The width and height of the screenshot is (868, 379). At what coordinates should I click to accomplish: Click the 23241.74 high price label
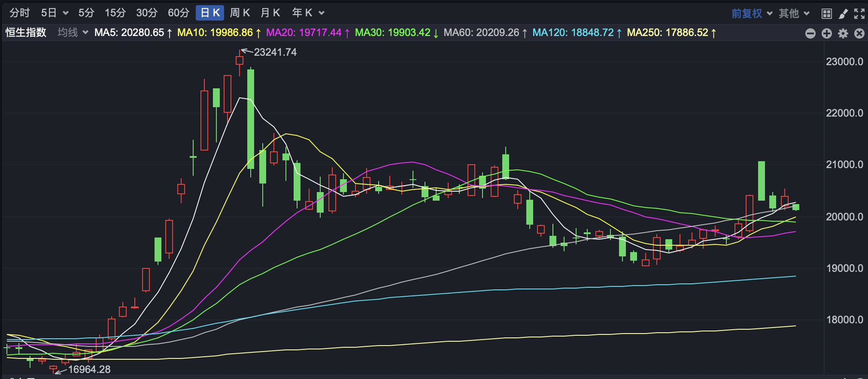click(275, 52)
